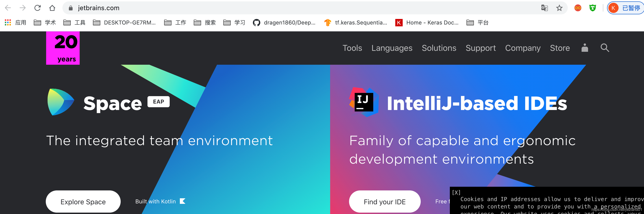Click the site search magnifier icon
The width and height of the screenshot is (644, 214).
pos(605,48)
